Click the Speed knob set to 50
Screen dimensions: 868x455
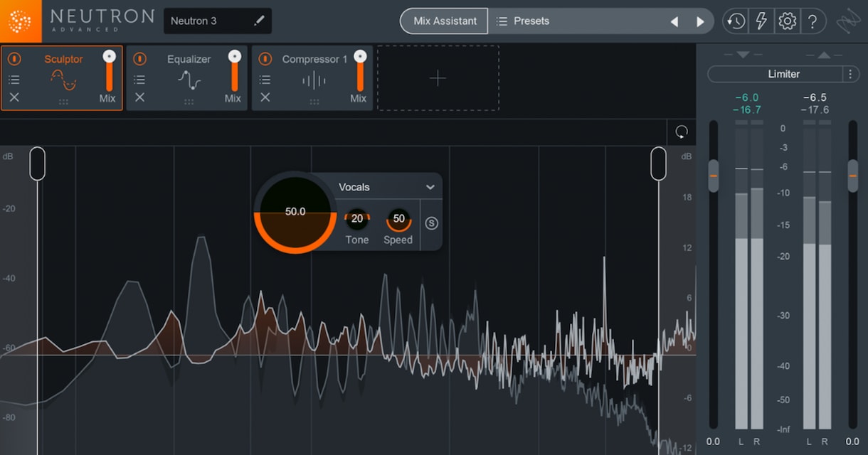click(x=398, y=219)
